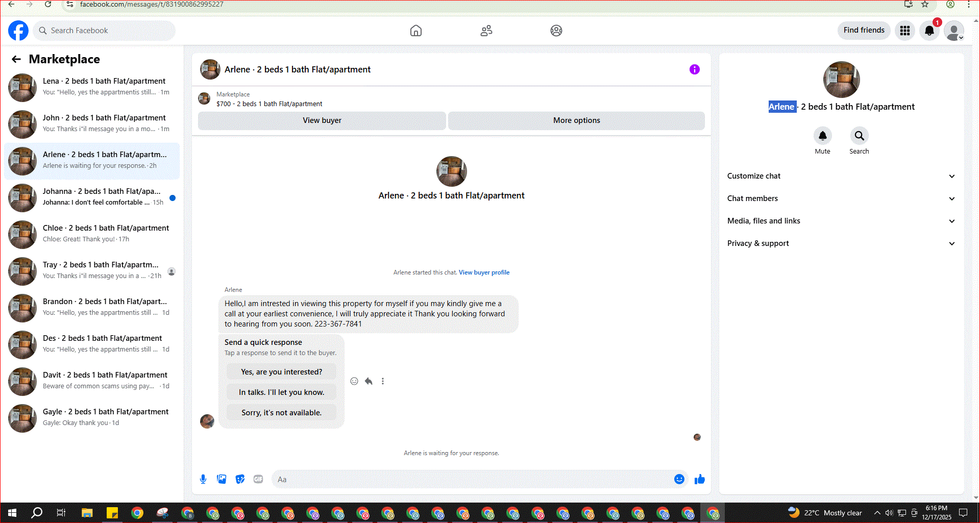Viewport: 980px width, 523px height.
Task: Expand Chat members section
Action: (841, 198)
